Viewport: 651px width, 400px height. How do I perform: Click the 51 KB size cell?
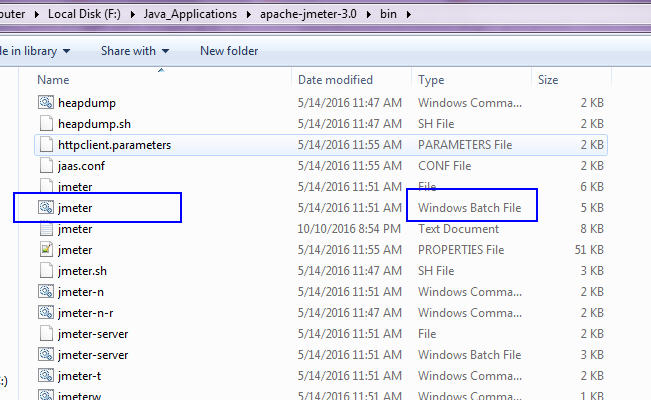pyautogui.click(x=589, y=250)
